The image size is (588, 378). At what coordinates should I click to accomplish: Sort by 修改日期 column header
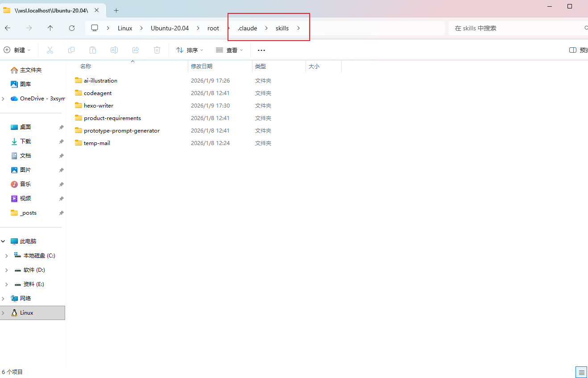tap(202, 66)
